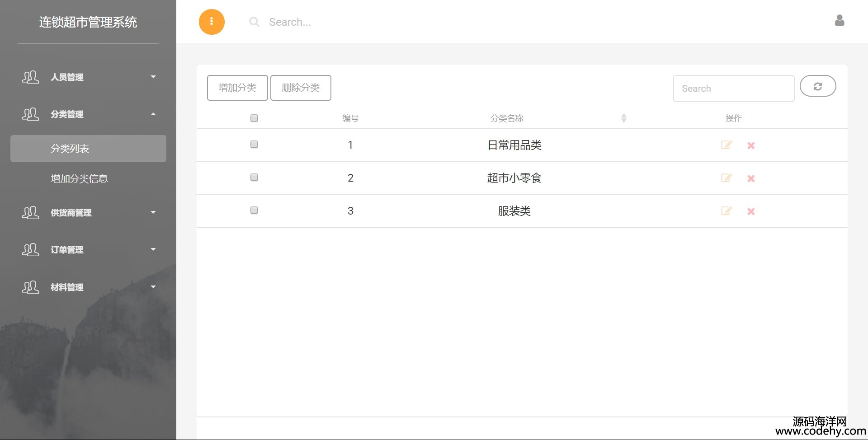
Task: Delete the 服装类 category row
Action: tap(751, 211)
